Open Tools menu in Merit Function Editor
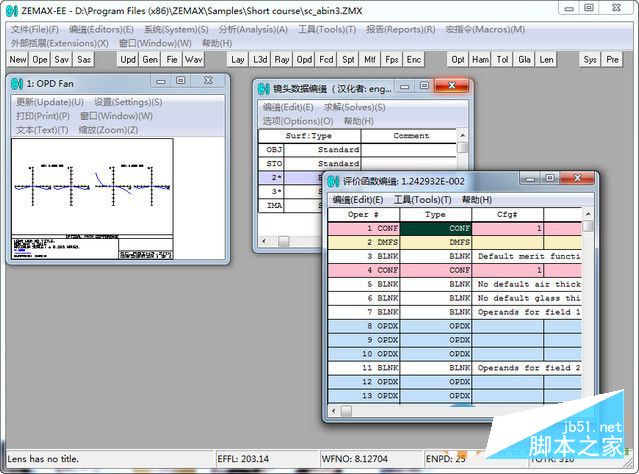 point(422,200)
